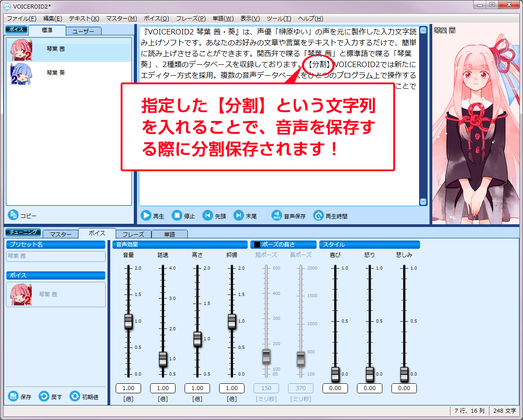
Task: Click the 7 行、16 列 status entry
Action: [469, 411]
